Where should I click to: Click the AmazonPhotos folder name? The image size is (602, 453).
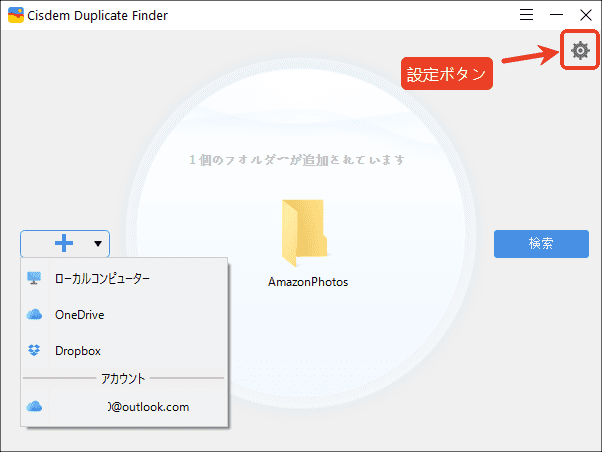[308, 282]
